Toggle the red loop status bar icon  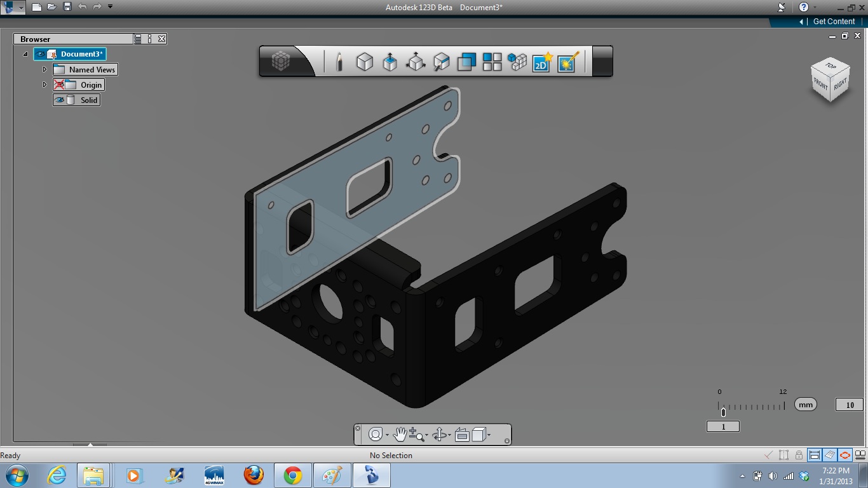pyautogui.click(x=844, y=455)
